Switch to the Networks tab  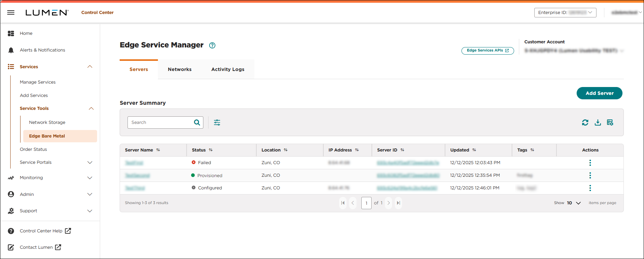180,70
